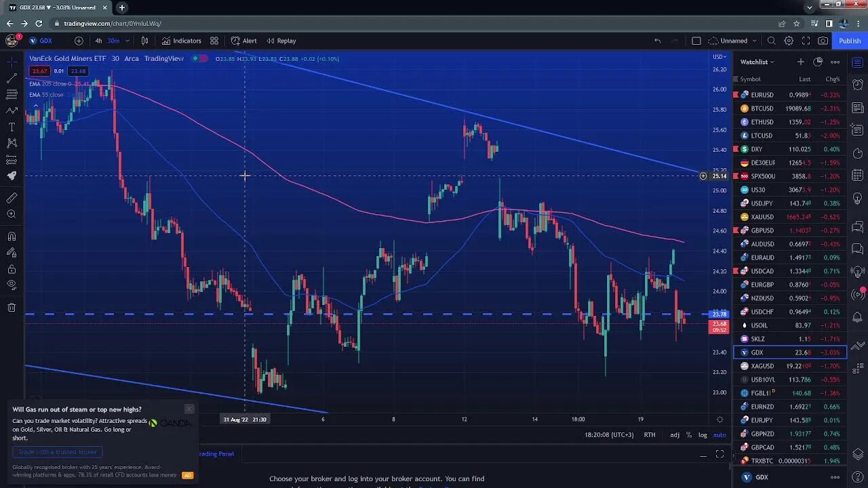Viewport: 868px width, 488px height.
Task: Take a chart snapshot with camera icon
Action: pos(823,41)
